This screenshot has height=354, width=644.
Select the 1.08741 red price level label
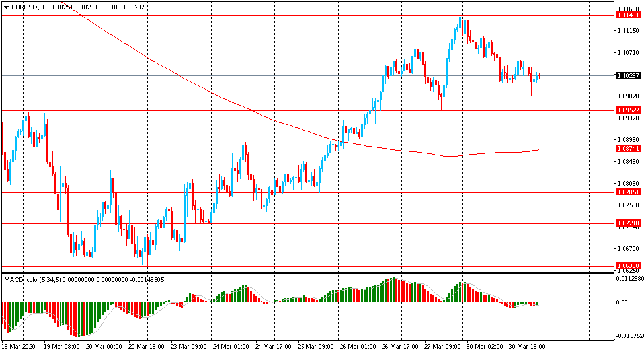pyautogui.click(x=628, y=149)
